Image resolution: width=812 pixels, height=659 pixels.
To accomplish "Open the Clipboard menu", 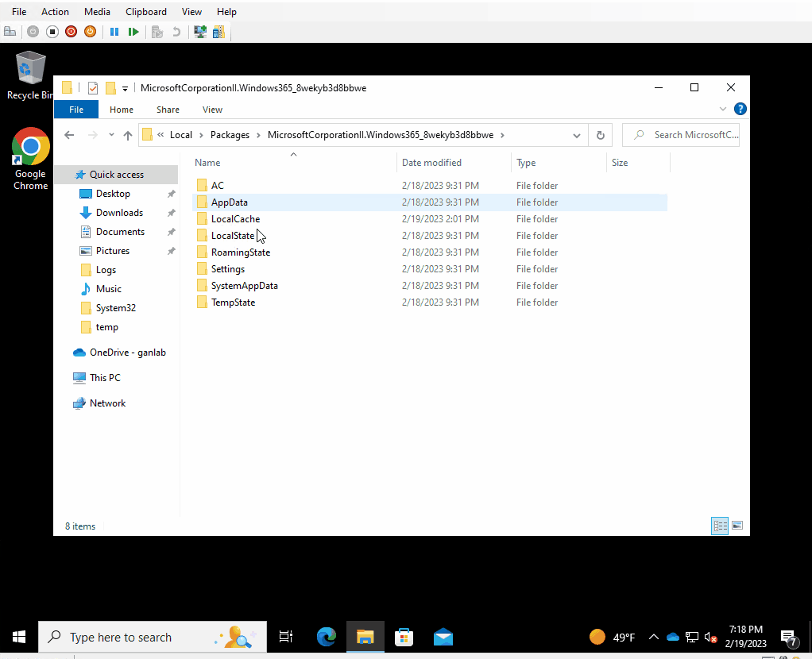I will (146, 12).
